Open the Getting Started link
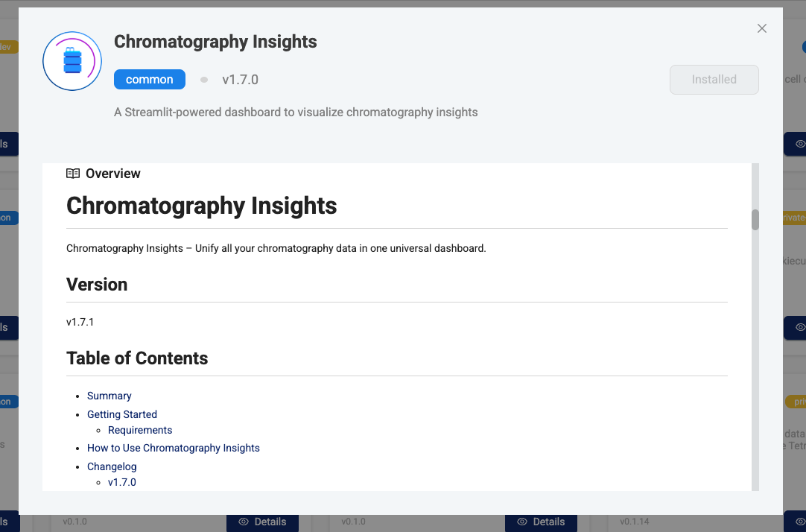The image size is (806, 532). coord(122,414)
